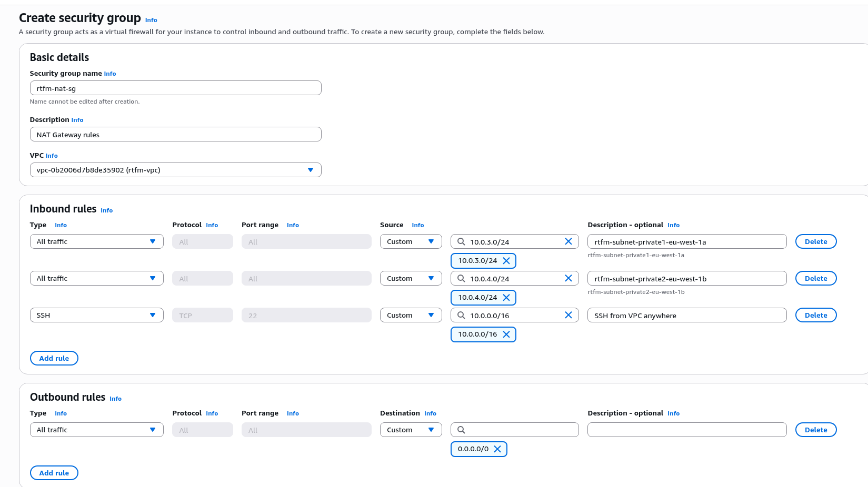Remove the 0.0.0.0/0 destination chip
This screenshot has height=487, width=868.
(x=497, y=449)
